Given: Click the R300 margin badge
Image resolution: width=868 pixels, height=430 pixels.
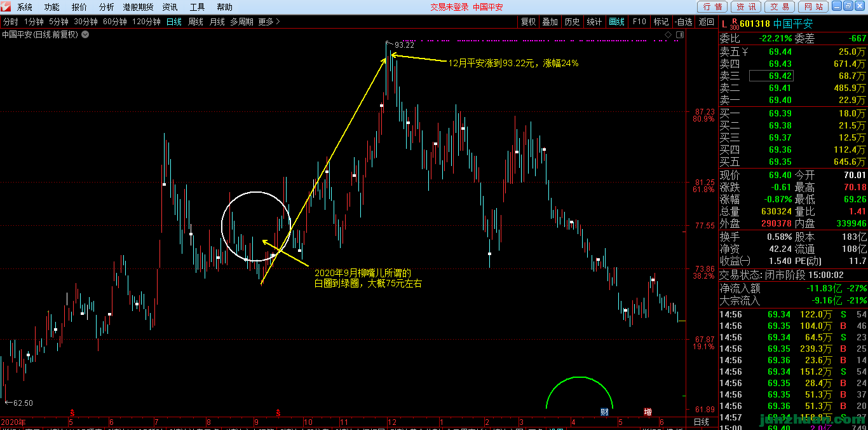Looking at the screenshot, I should point(734,24).
